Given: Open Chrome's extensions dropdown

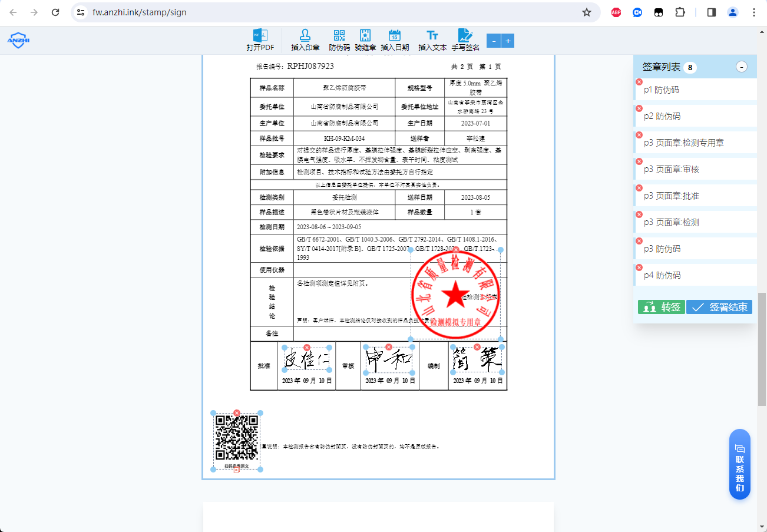Looking at the screenshot, I should tap(680, 12).
